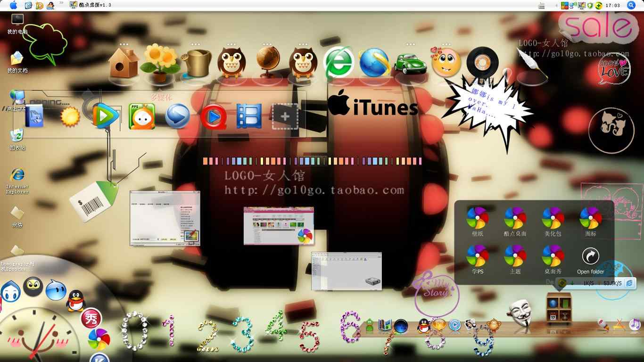The width and height of the screenshot is (644, 362).
Task: Click the 酷点桌面v1.3 taskbar button
Action: 91,5
